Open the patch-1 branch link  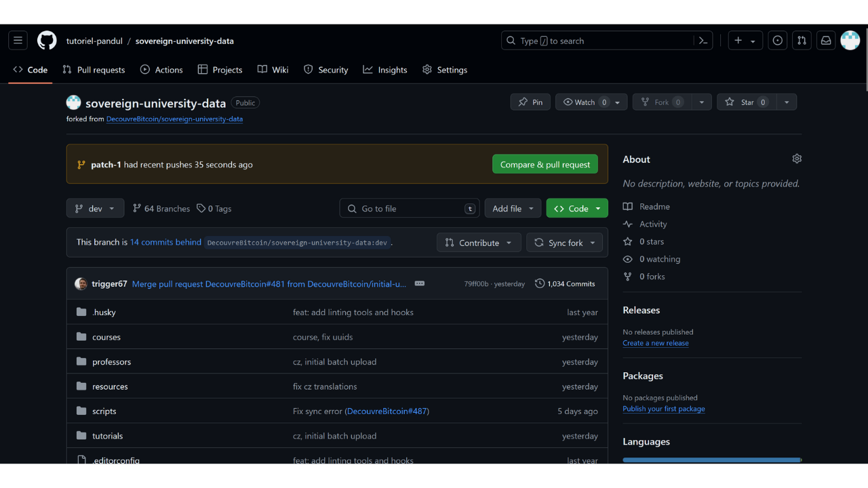click(106, 165)
